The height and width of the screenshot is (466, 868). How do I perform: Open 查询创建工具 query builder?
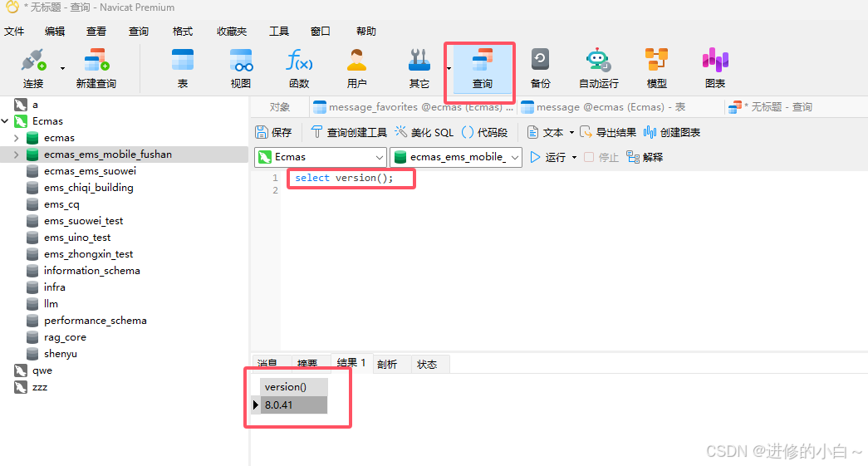click(x=349, y=132)
